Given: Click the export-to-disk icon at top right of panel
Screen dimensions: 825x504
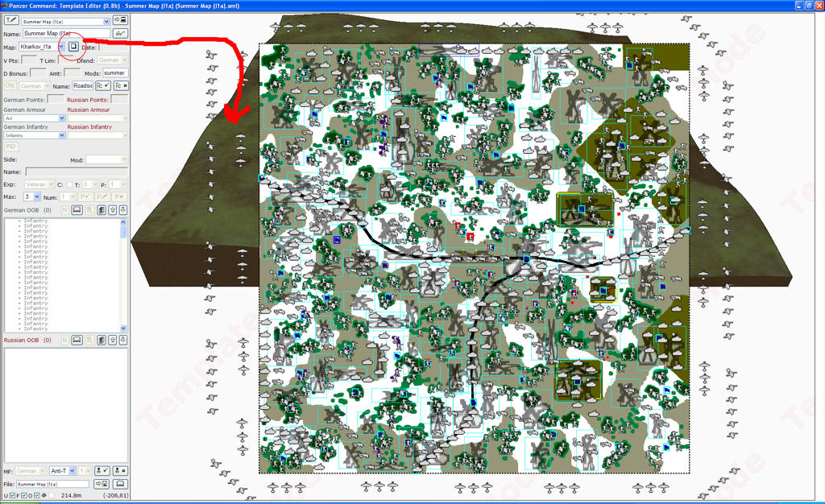Looking at the screenshot, I should (121, 20).
